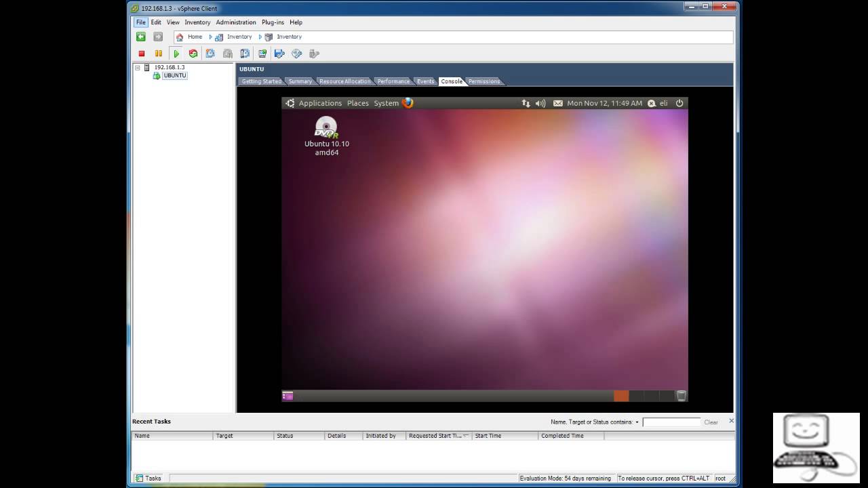This screenshot has height=488, width=868.
Task: Click the Ubuntu network connection indicator
Action: [x=526, y=103]
